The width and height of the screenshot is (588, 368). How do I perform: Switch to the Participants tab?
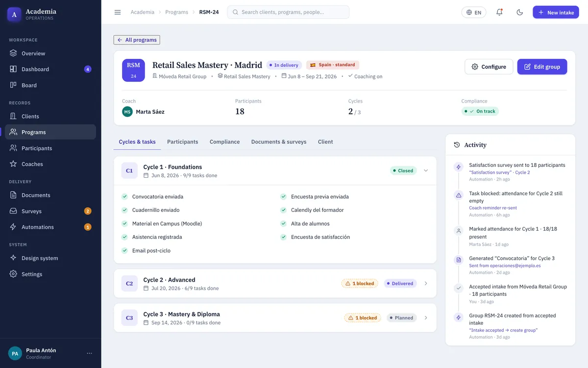coord(183,142)
